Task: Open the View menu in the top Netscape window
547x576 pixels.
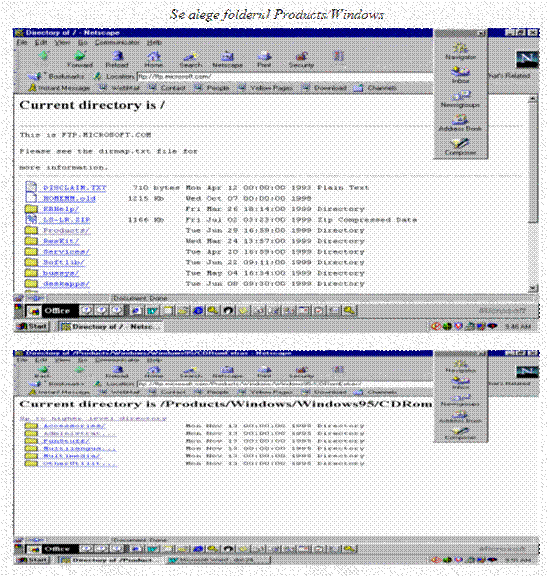Action: [62, 43]
